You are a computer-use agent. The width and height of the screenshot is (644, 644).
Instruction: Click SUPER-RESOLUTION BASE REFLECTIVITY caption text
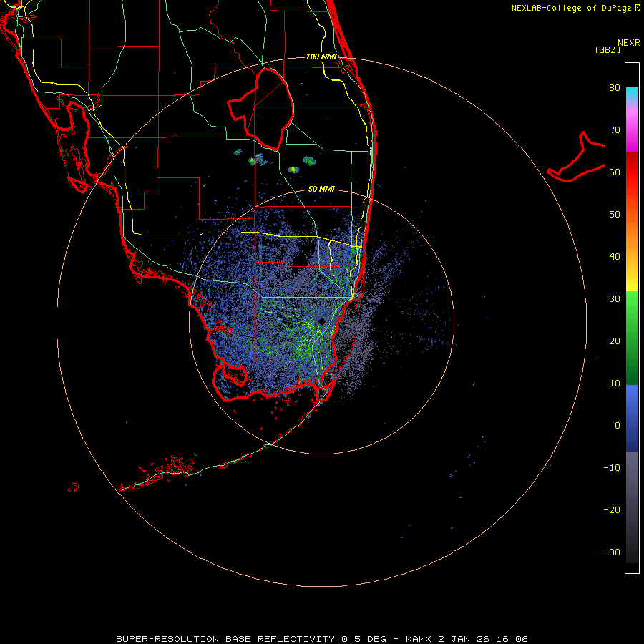coord(225,639)
